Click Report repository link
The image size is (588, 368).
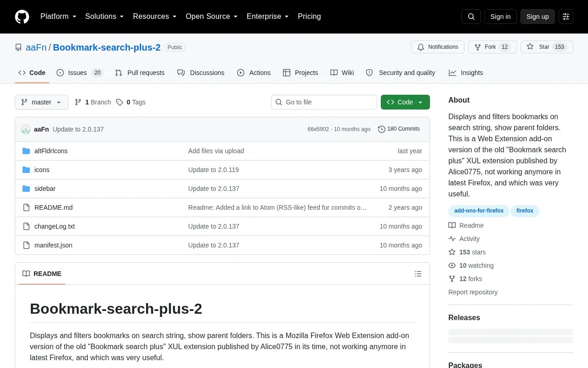[473, 292]
